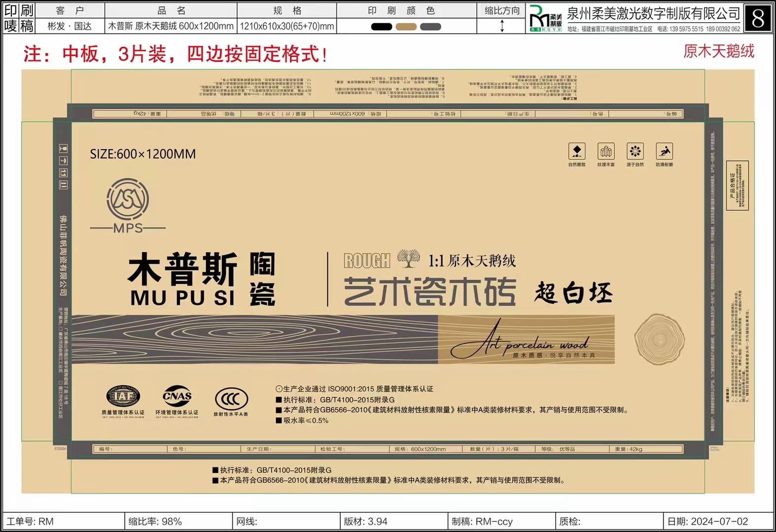Click the 防滑耐磨 anti-slip figure icon
The height and width of the screenshot is (532, 776).
(x=664, y=151)
